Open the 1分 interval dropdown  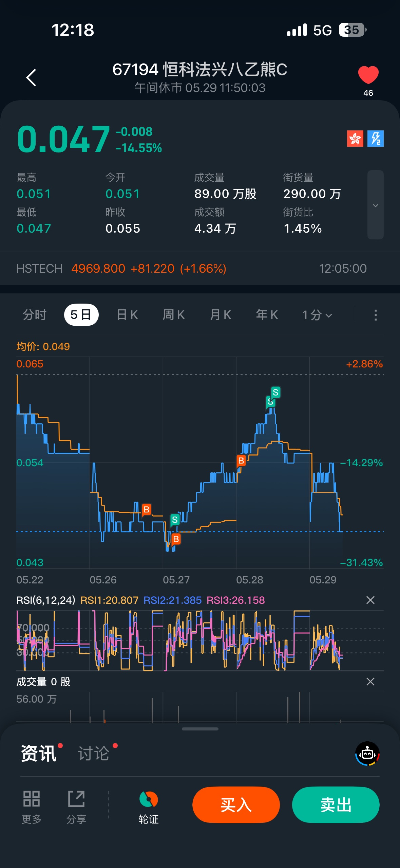coord(317,315)
